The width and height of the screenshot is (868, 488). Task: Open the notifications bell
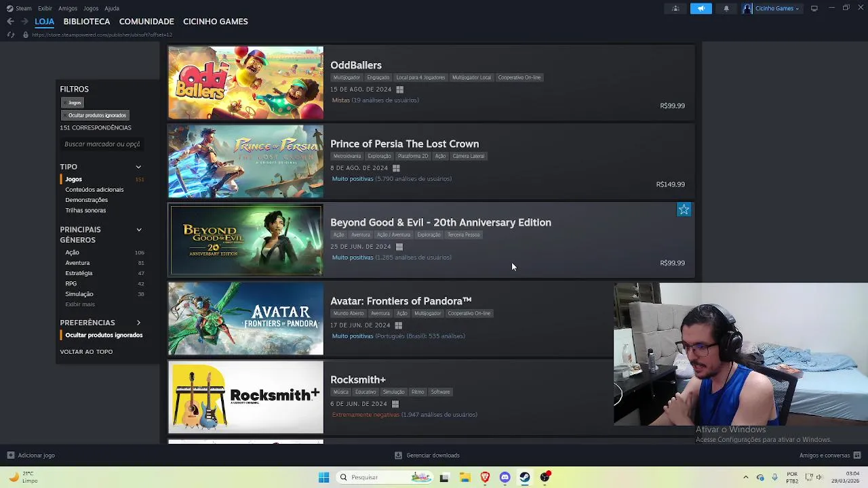pyautogui.click(x=726, y=9)
